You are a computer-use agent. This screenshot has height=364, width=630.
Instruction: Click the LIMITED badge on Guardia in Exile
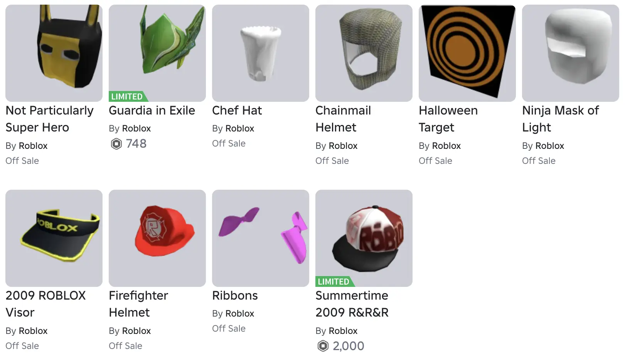(x=128, y=96)
